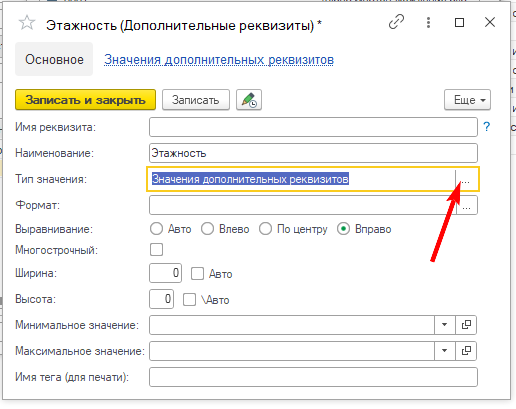
Task: Open Значения дополнительных реквизитов link tab
Action: click(219, 60)
